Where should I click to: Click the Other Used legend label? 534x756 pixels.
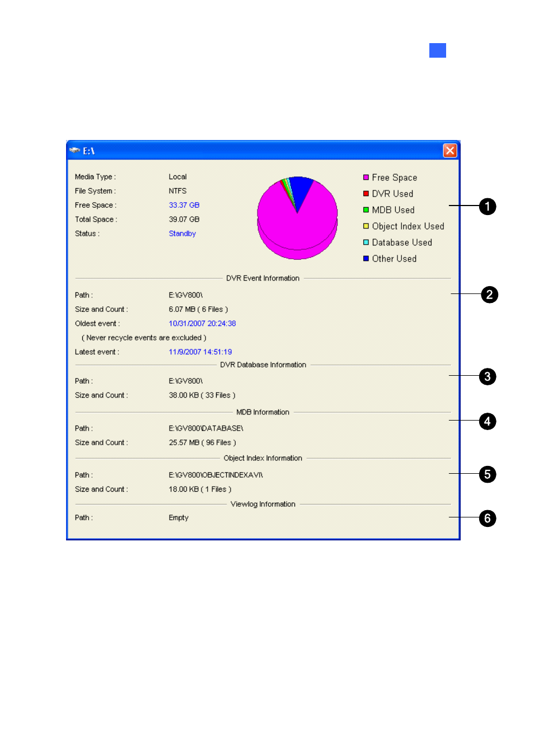coord(394,259)
